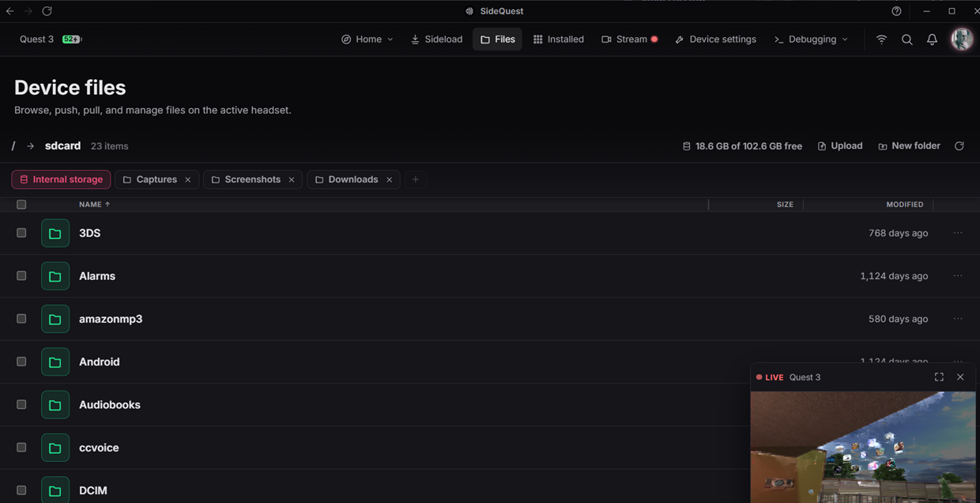Expand the Debugging dropdown menu
This screenshot has width=980, height=503.
(811, 40)
